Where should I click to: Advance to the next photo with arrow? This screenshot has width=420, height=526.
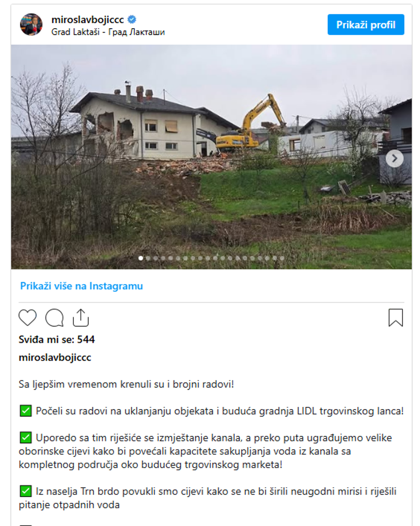395,159
